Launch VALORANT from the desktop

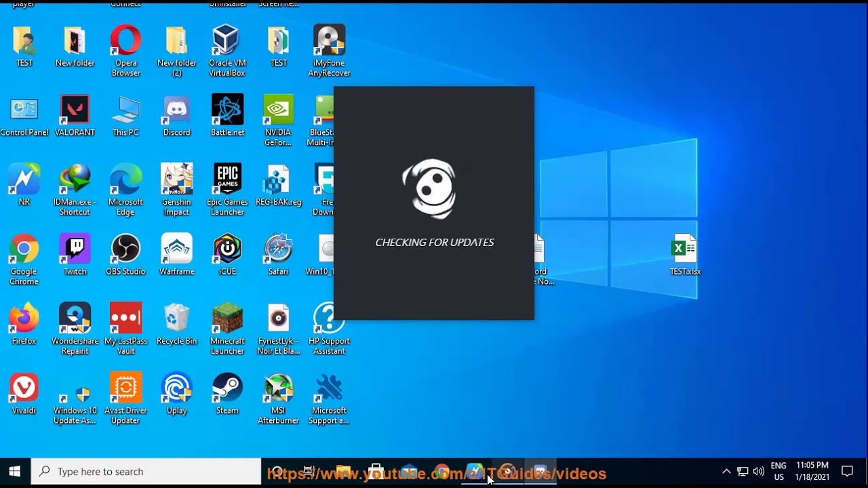point(75,116)
